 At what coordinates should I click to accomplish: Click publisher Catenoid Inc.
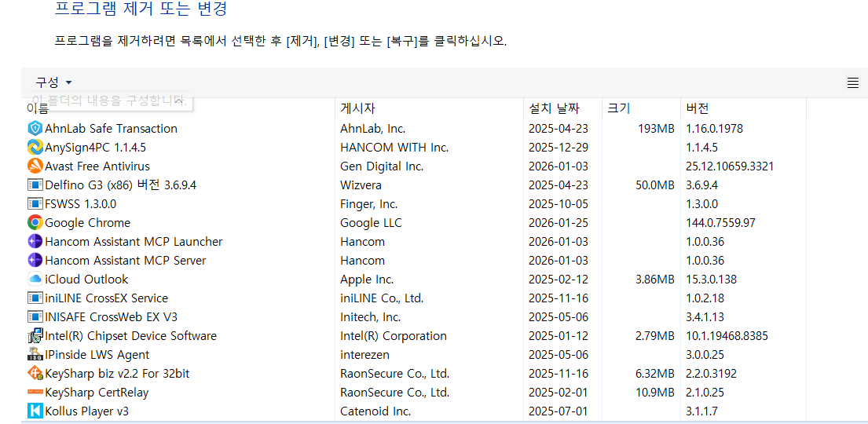[375, 411]
